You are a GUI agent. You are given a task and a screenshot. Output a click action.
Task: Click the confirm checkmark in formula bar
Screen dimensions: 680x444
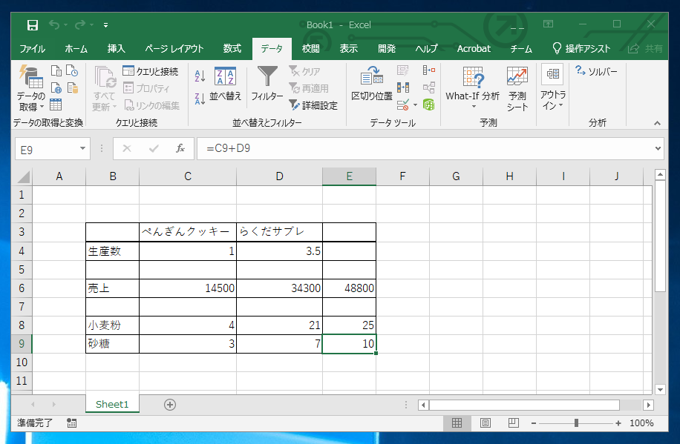coord(154,149)
